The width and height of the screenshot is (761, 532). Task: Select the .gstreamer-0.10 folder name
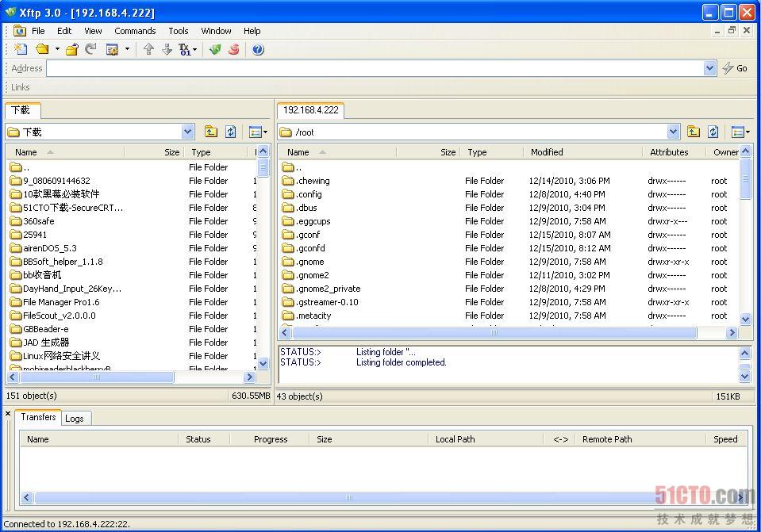(327, 302)
